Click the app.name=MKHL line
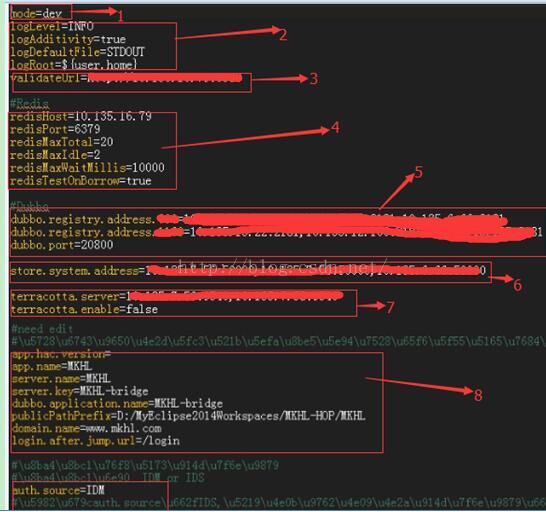Screen dimensions: 546x512 pos(52,366)
